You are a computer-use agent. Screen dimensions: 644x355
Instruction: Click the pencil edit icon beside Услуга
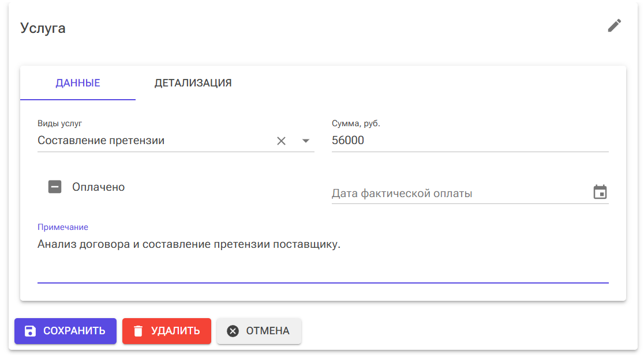[615, 26]
